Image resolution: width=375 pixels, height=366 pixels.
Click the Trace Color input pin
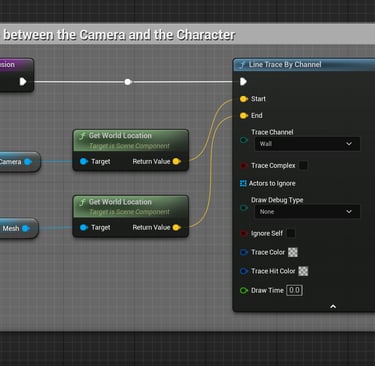(244, 252)
